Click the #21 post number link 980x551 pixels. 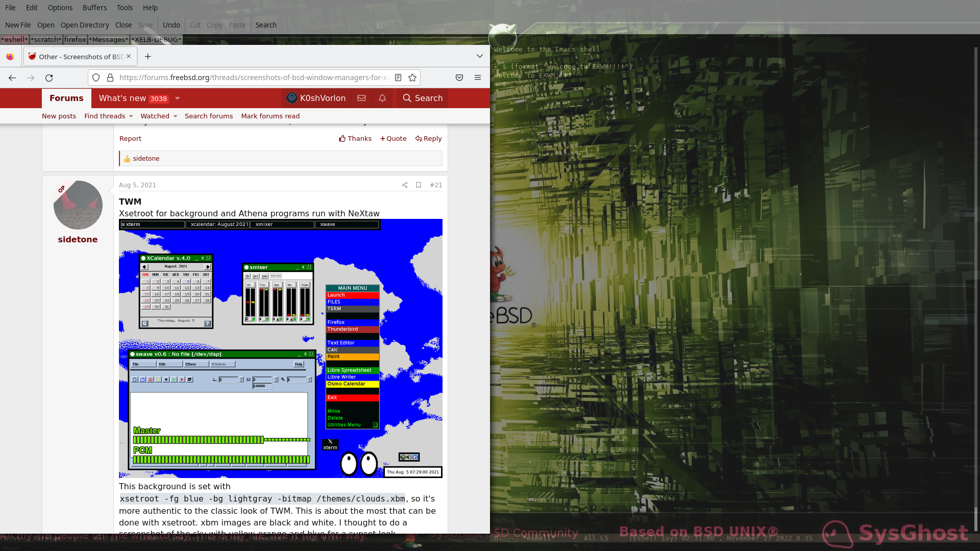(x=436, y=185)
